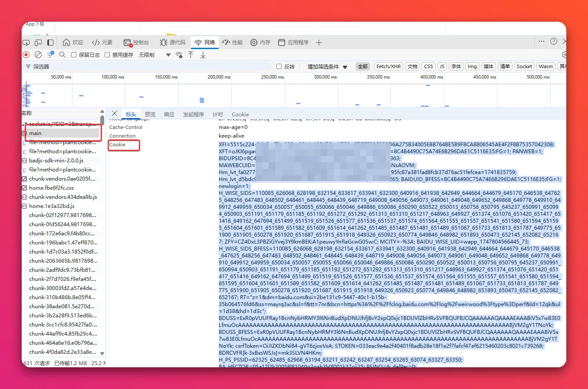Open the 响应 tab in request details
This screenshot has height=389, width=588.
click(169, 115)
